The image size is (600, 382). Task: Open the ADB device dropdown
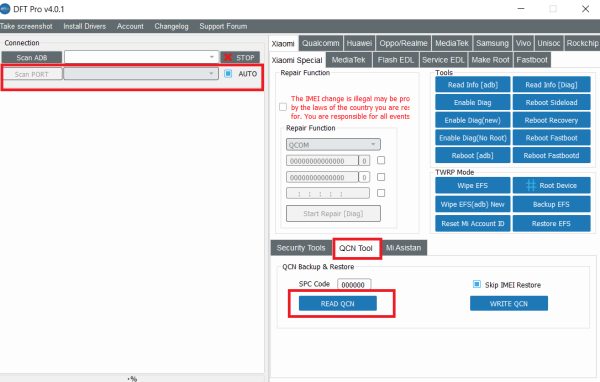coord(142,57)
